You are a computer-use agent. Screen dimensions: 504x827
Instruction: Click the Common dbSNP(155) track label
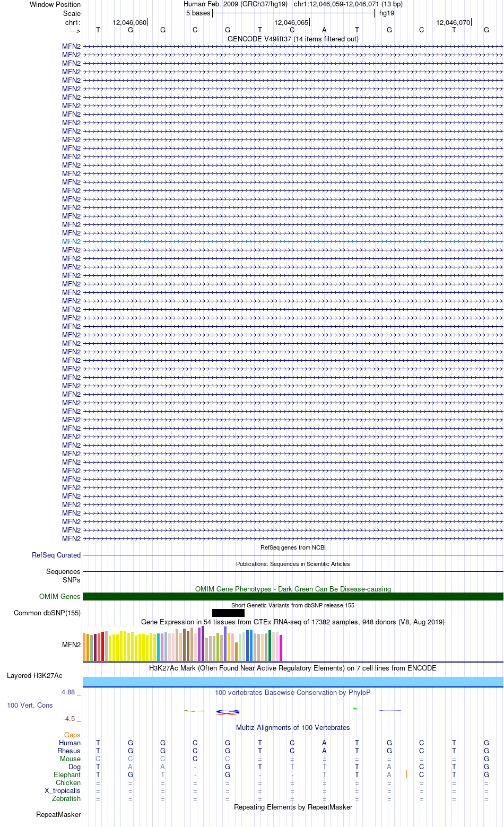click(x=47, y=613)
